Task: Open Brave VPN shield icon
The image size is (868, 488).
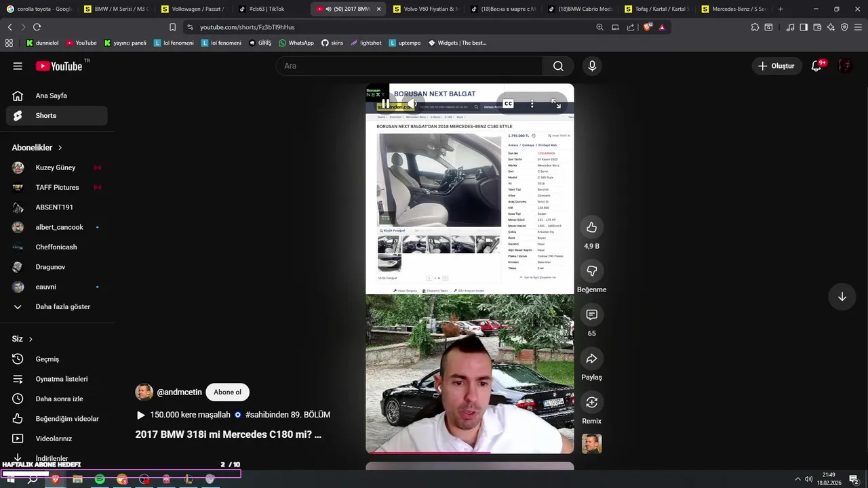Action: coord(844,27)
